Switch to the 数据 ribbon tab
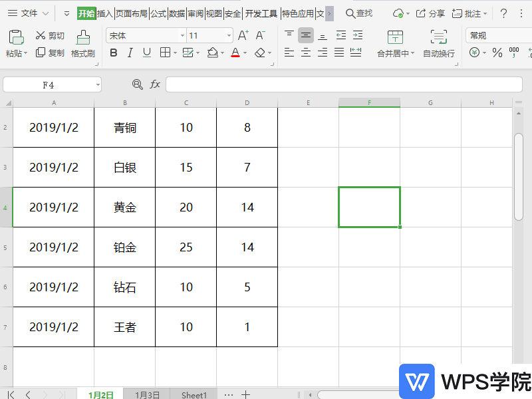532x399 pixels. point(176,11)
